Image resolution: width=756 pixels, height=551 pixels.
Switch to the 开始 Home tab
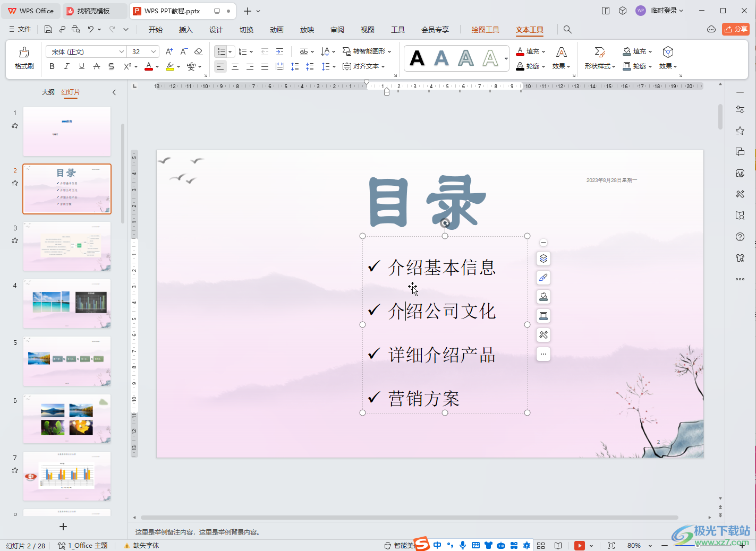pyautogui.click(x=156, y=30)
